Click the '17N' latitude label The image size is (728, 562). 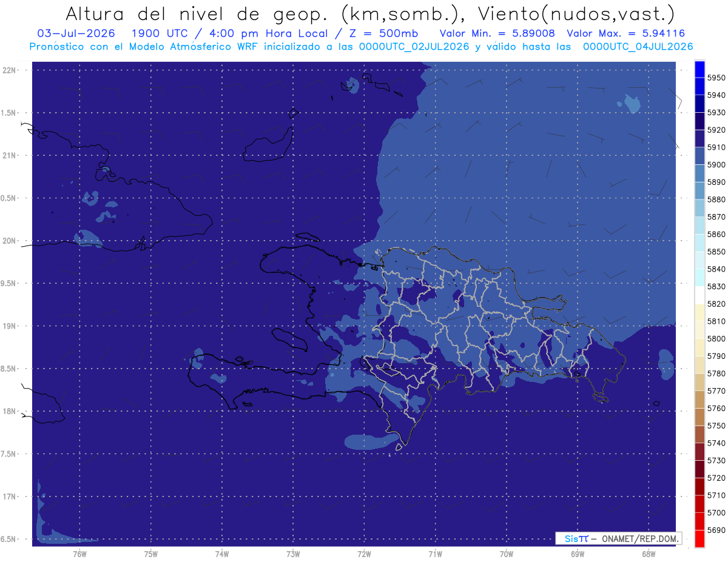click(9, 497)
